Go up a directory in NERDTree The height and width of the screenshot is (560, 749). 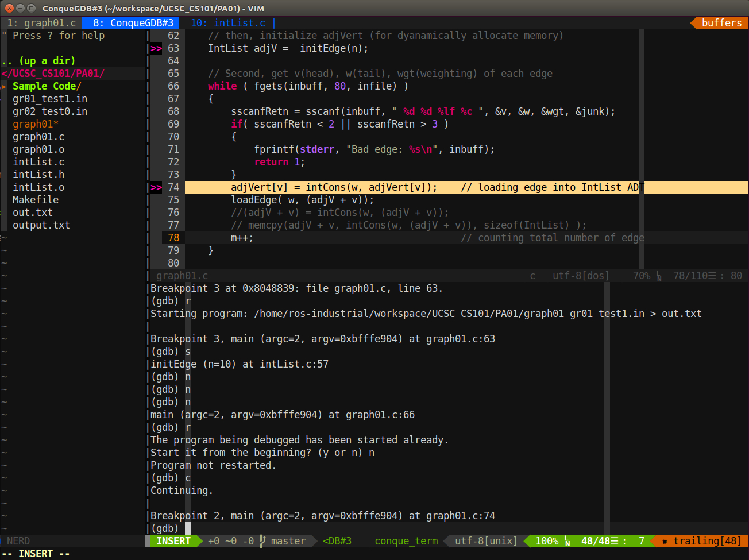click(38, 61)
